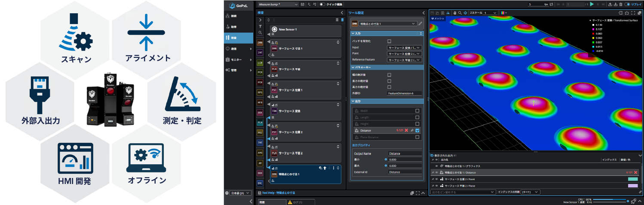This screenshot has width=644, height=205.
Task: Toggle the クイック編集 switch
Action: tap(322, 4)
